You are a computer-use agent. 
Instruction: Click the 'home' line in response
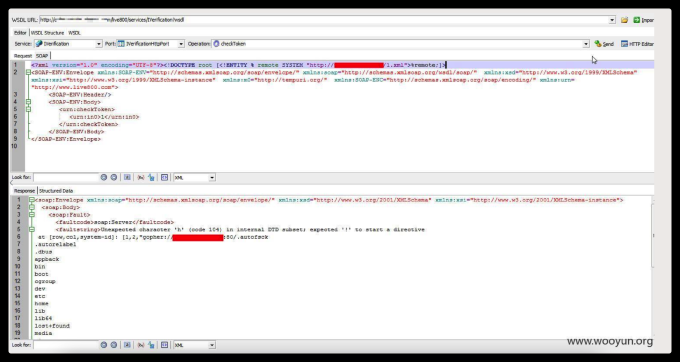(x=42, y=304)
